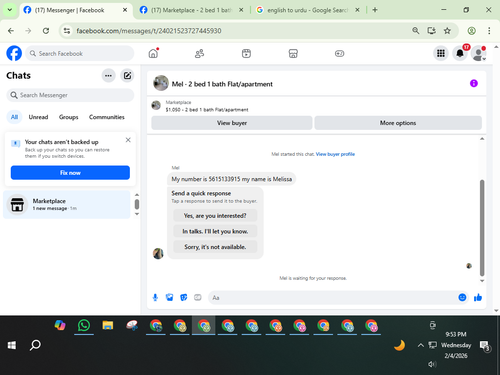Show hidden system tray icons chevron

point(421,345)
